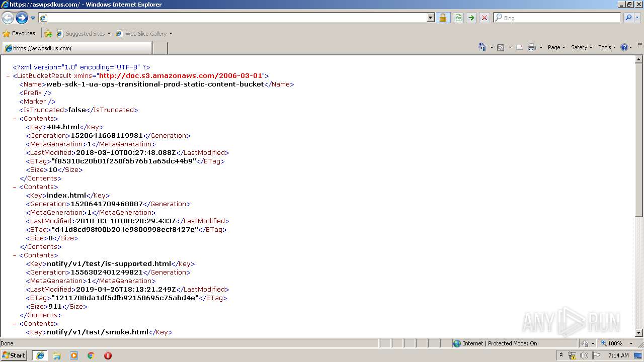Stop loading with the red X
The width and height of the screenshot is (644, 362).
click(x=484, y=18)
